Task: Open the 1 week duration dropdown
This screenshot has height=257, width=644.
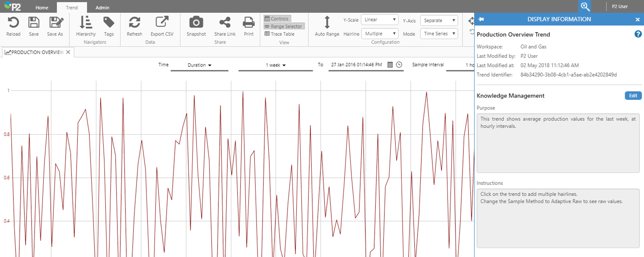Action: pos(275,65)
